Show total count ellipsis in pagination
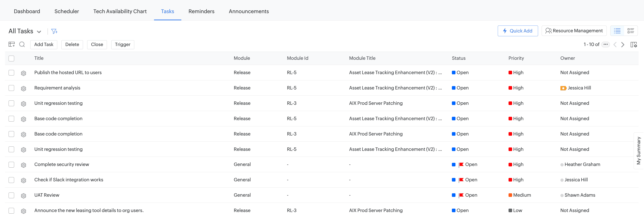 [605, 44]
